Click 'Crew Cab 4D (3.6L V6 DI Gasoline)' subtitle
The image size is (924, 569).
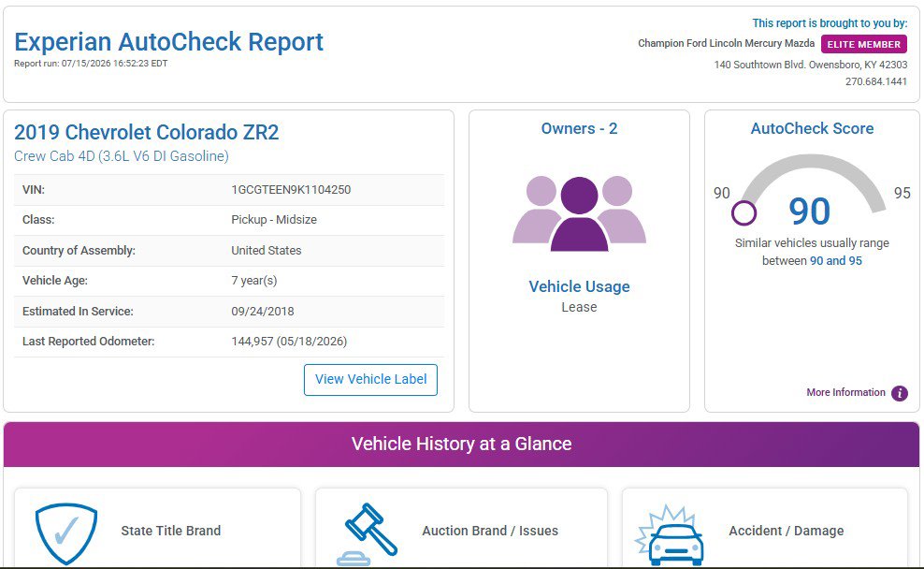(122, 156)
